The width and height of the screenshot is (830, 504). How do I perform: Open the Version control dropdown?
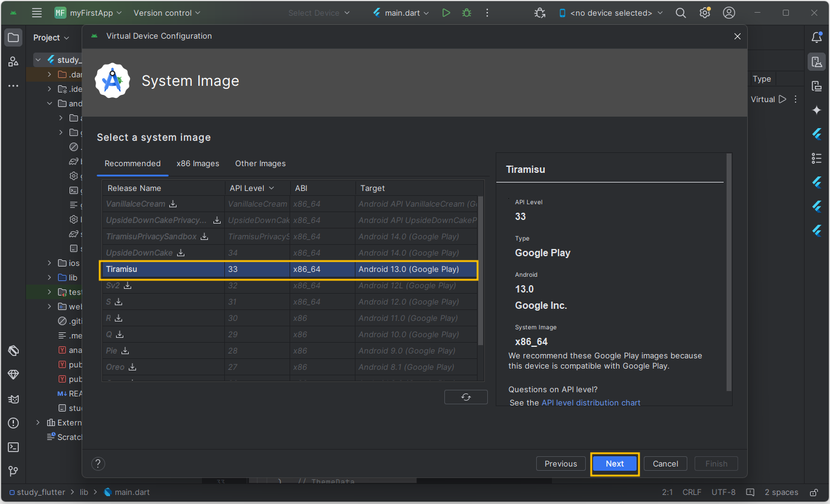166,13
